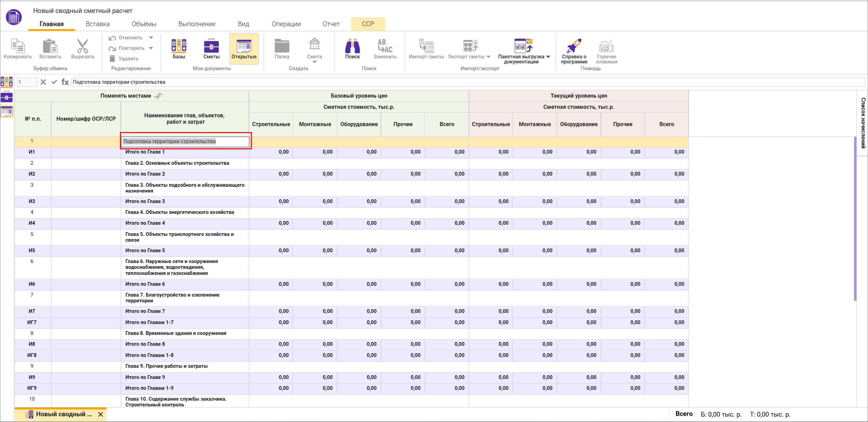
Task: Select row Глава 7. Благоустройство и озеленение территории
Action: [351, 298]
